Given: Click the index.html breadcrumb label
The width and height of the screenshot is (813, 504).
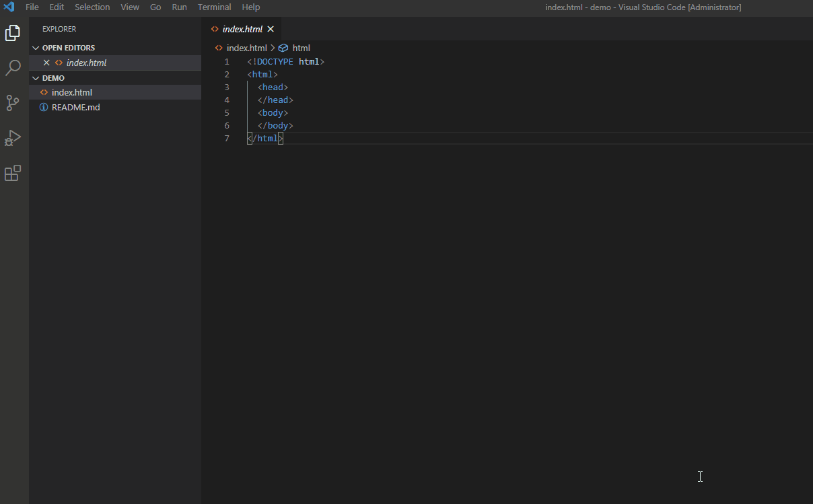Looking at the screenshot, I should (x=246, y=48).
